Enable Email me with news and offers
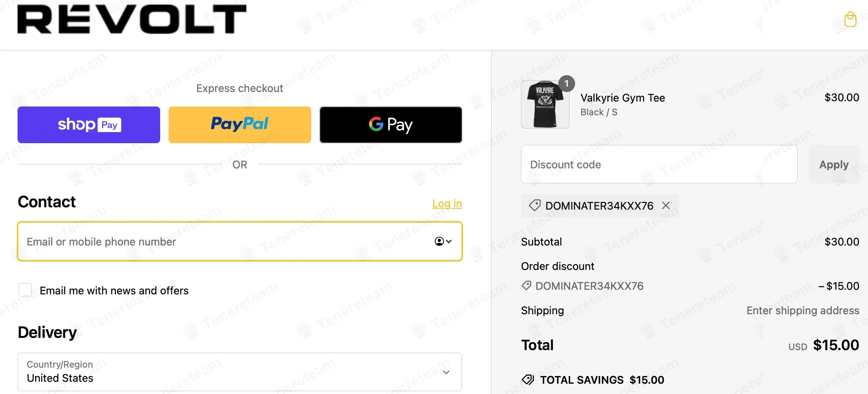The width and height of the screenshot is (868, 394). (25, 290)
